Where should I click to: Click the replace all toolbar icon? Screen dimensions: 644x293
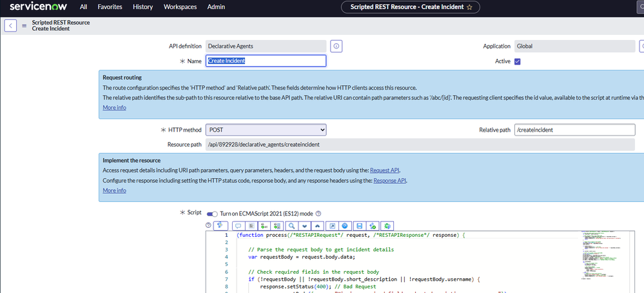coord(277,226)
